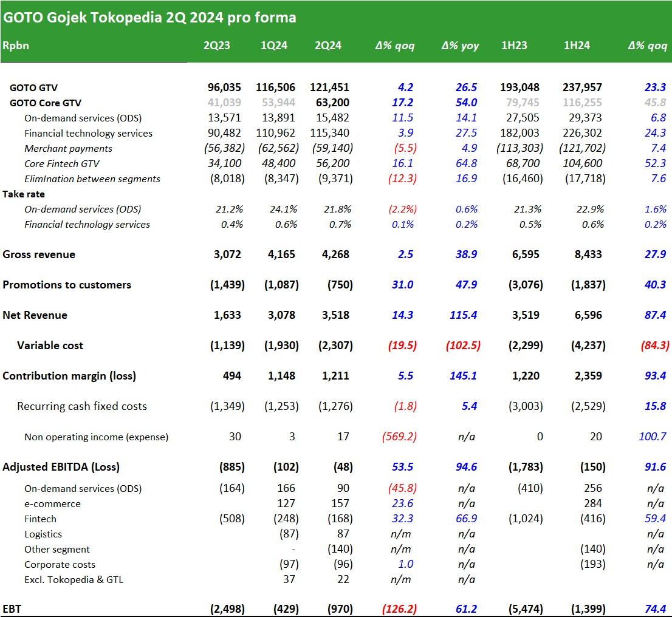The image size is (672, 617).
Task: Select take rate value 24.1%
Action: pos(283,209)
